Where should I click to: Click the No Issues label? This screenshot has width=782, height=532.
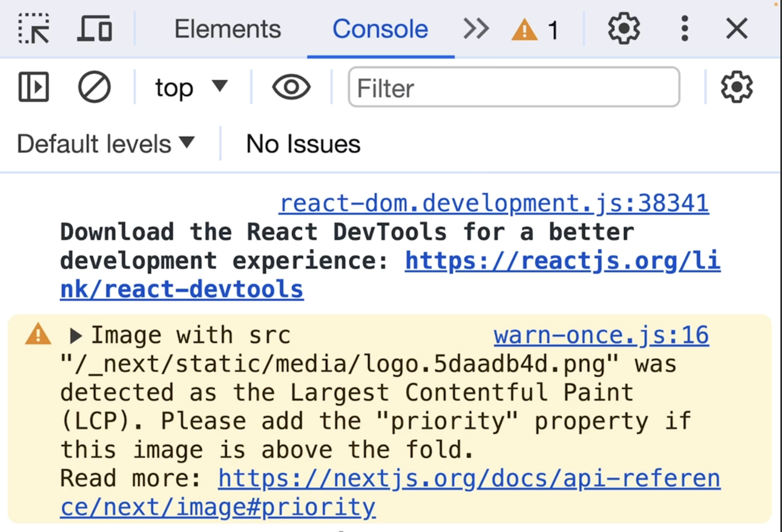[303, 144]
